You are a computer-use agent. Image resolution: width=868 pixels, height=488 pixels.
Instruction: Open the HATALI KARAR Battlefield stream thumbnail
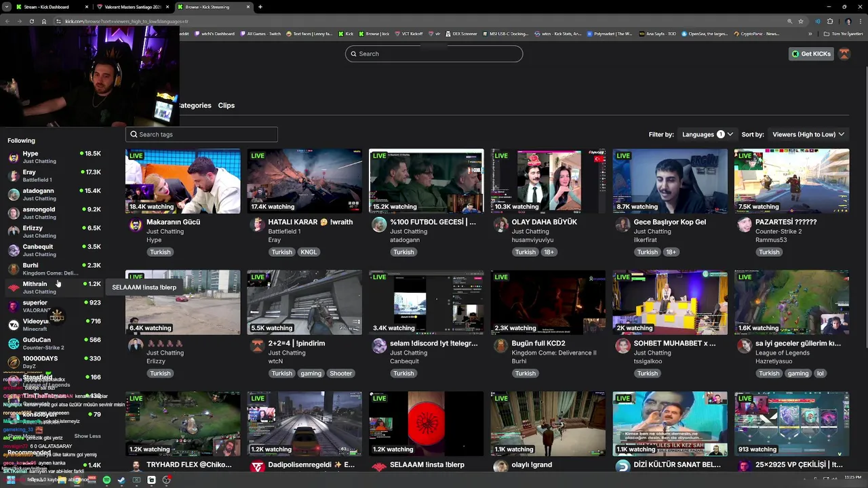coord(304,181)
